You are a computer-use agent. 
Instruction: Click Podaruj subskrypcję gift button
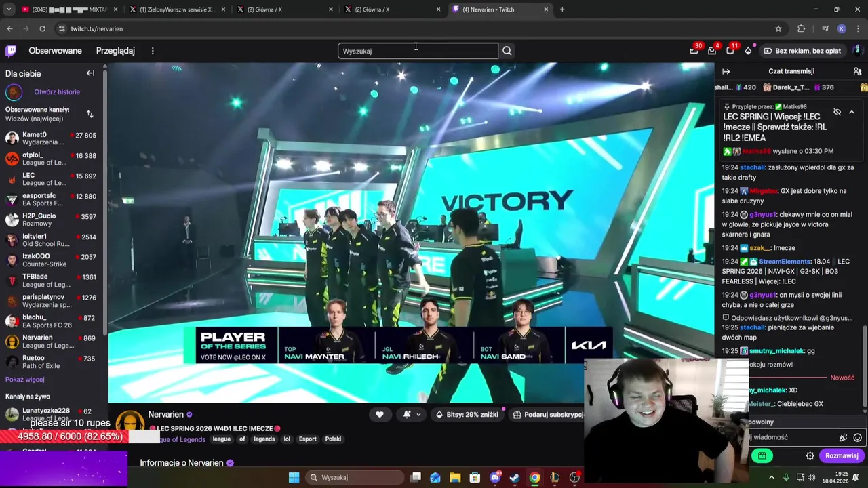[549, 415]
